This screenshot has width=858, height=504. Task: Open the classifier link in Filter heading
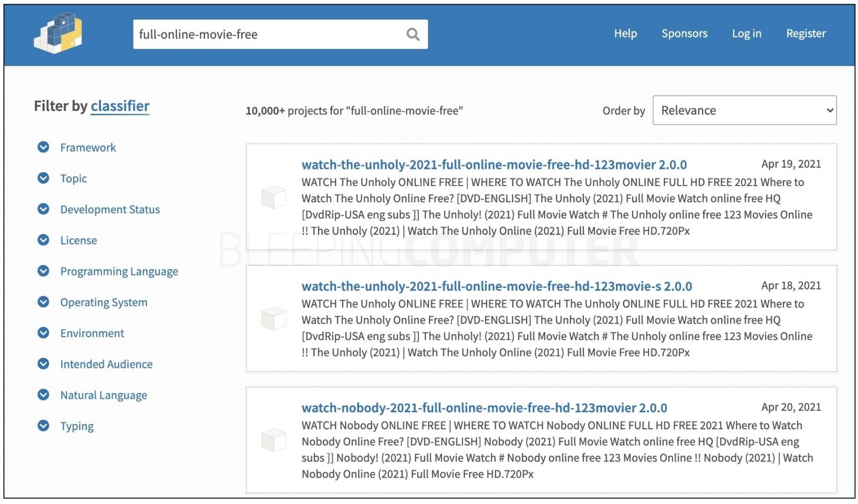120,106
